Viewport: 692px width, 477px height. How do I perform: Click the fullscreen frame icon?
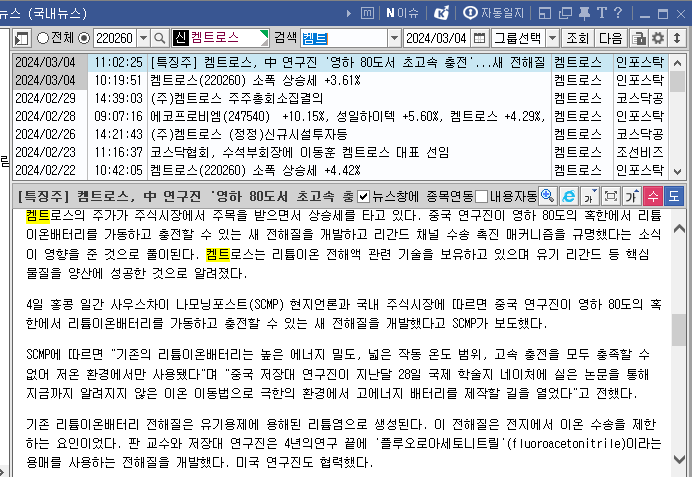[611, 196]
